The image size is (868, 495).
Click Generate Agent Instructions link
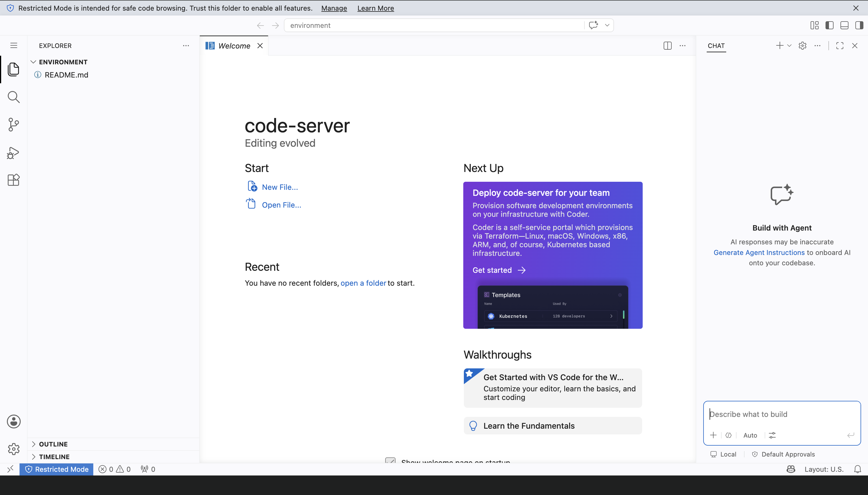pyautogui.click(x=759, y=253)
